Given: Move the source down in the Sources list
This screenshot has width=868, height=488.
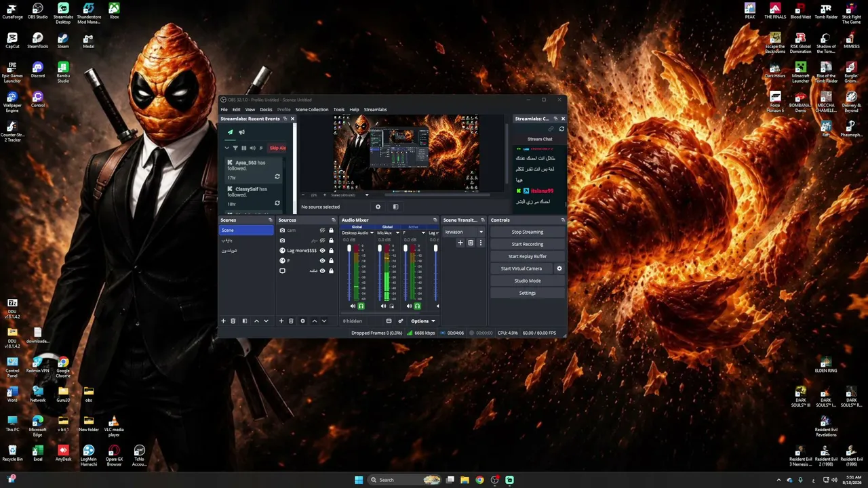Looking at the screenshot, I should tap(324, 321).
